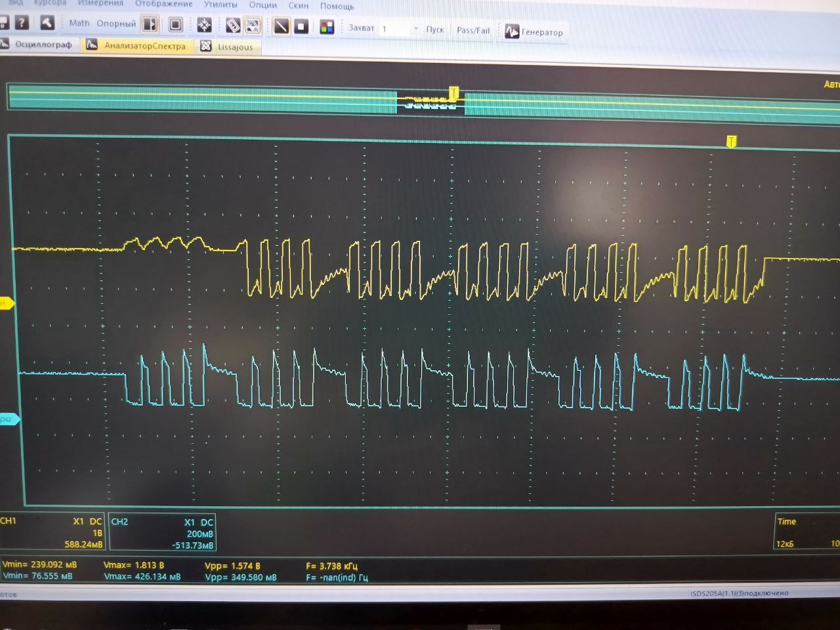This screenshot has height=630, width=840.
Task: Open the color palette settings icon
Action: coord(327,27)
